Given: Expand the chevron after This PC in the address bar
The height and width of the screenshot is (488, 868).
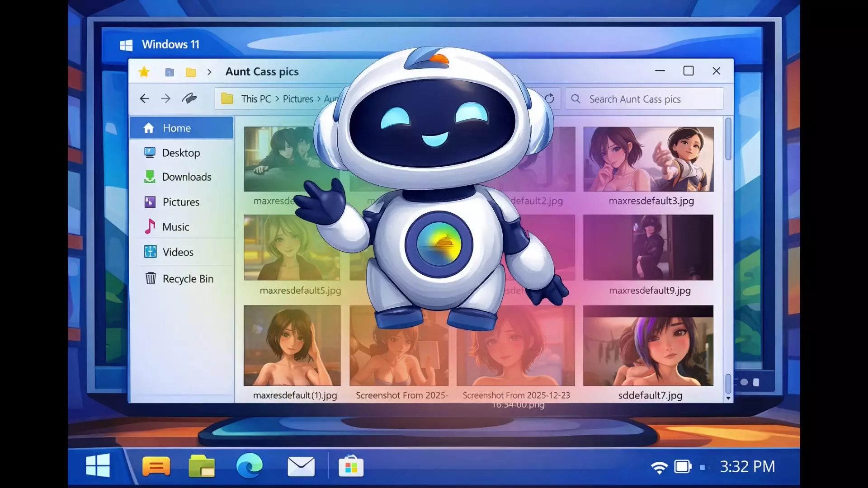Looking at the screenshot, I should pos(277,99).
